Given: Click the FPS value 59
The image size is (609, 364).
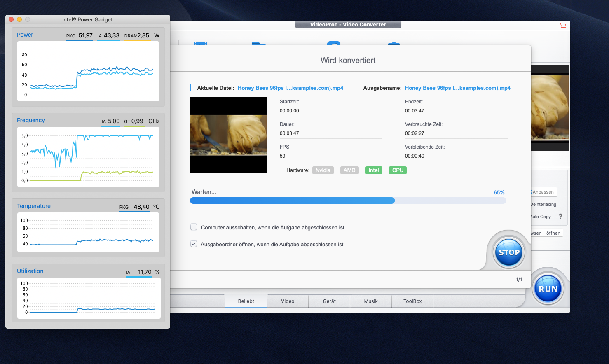Looking at the screenshot, I should [x=283, y=156].
